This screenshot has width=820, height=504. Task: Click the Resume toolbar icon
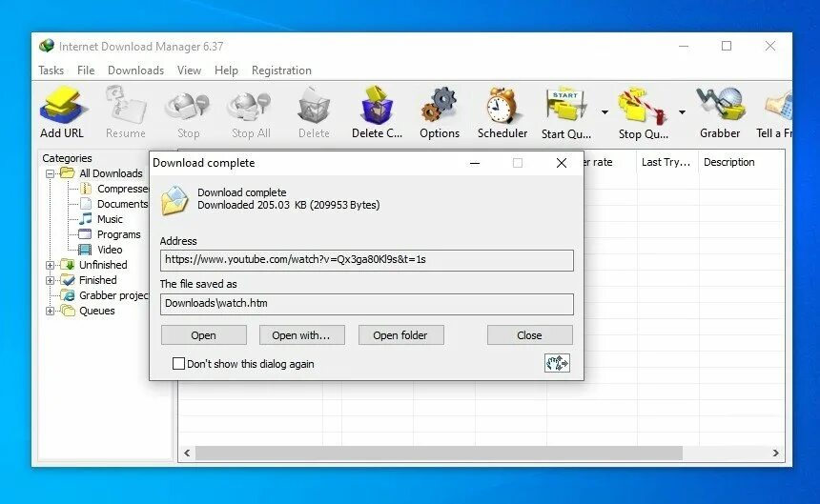(126, 105)
